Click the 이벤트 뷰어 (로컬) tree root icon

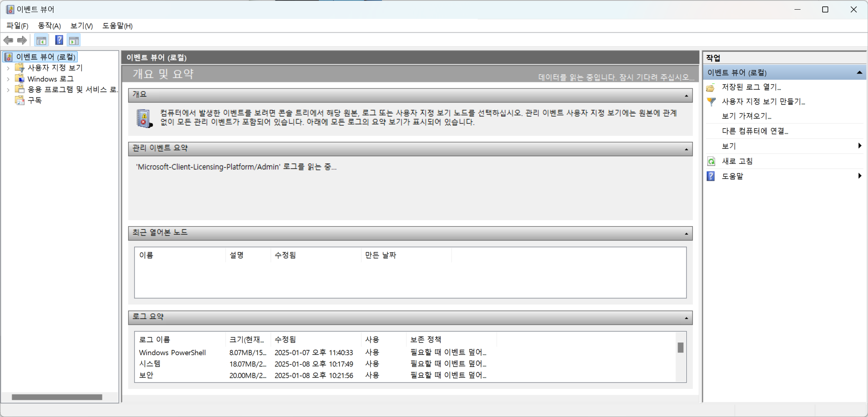(x=8, y=57)
